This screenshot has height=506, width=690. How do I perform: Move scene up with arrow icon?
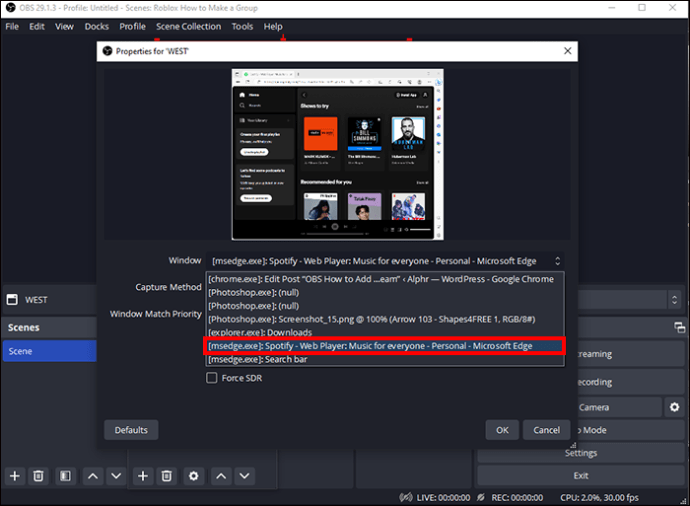tap(93, 476)
